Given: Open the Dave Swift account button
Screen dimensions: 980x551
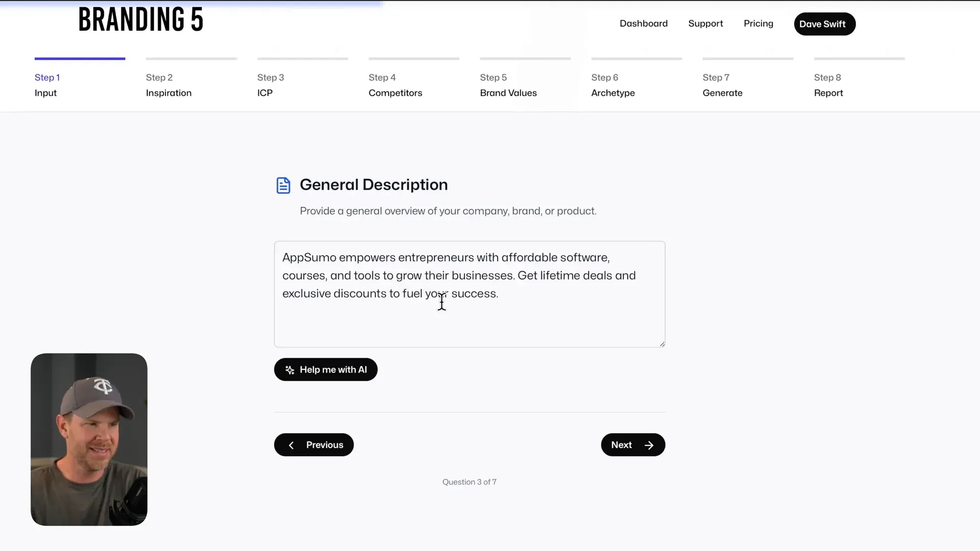Looking at the screenshot, I should point(824,24).
